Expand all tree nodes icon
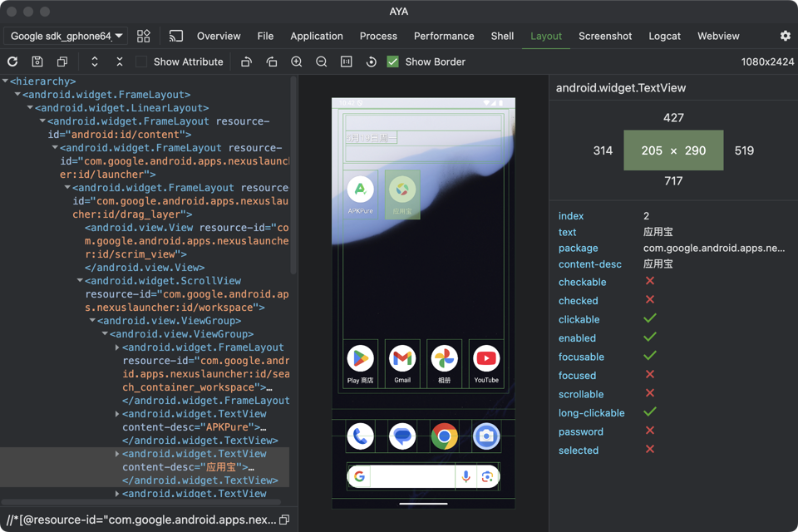 point(95,62)
